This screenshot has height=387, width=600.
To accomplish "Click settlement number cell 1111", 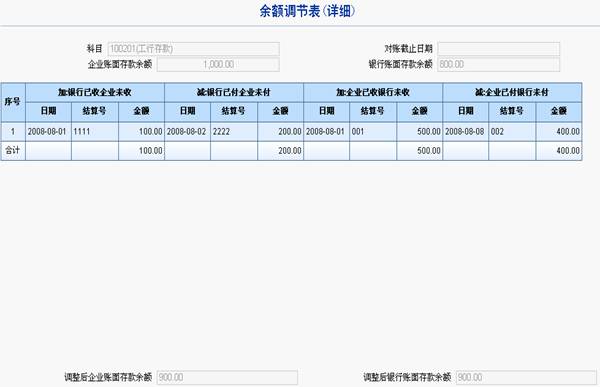I will click(x=95, y=132).
